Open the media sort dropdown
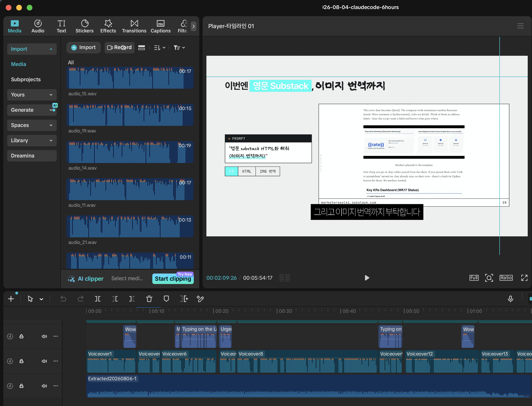The image size is (532, 406). 160,48
